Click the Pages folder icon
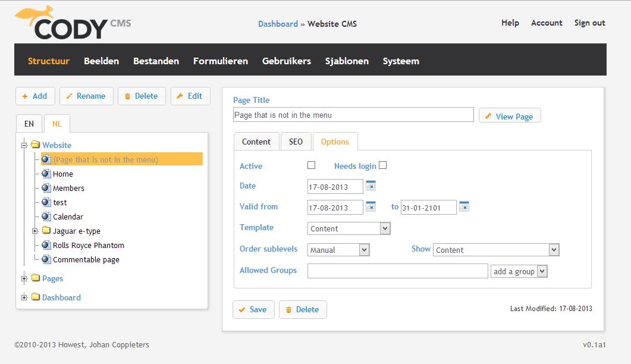The width and height of the screenshot is (631, 364). click(36, 278)
